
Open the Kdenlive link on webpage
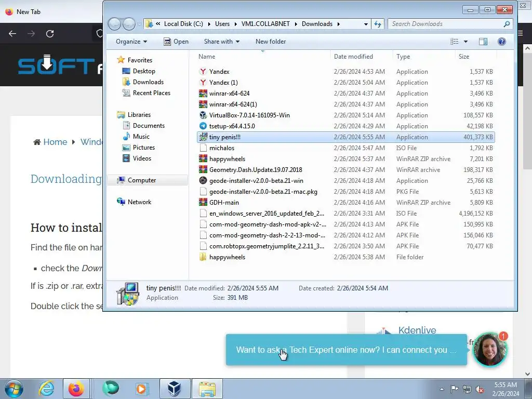coord(417,330)
